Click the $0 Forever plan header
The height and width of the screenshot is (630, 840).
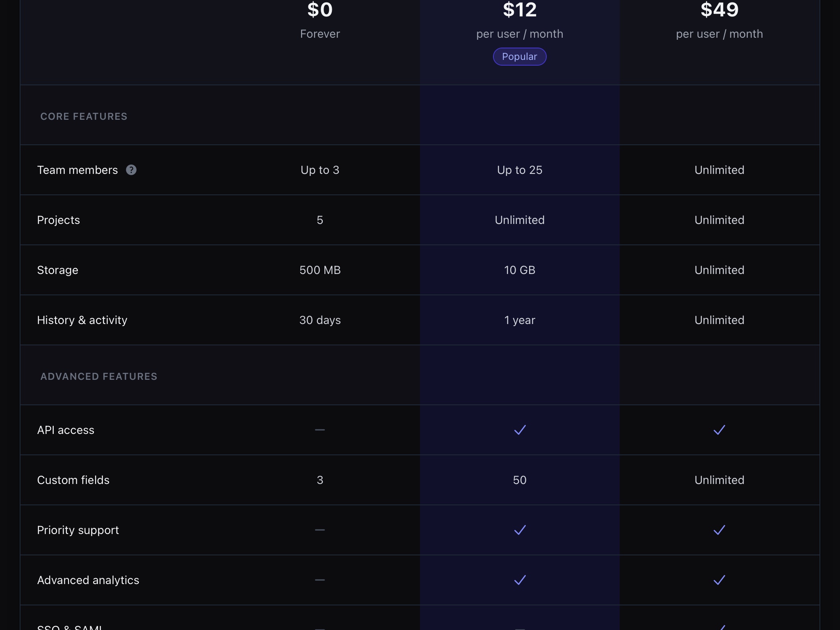pyautogui.click(x=320, y=18)
